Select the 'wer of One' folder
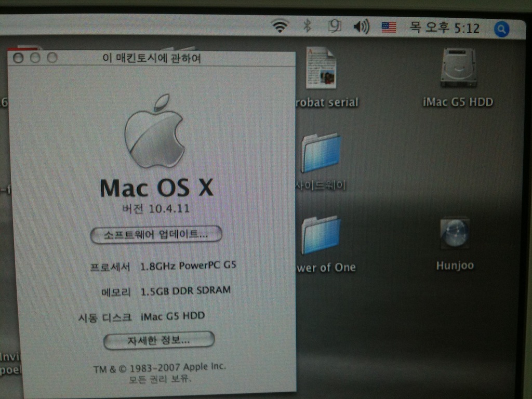This screenshot has width=532, height=399. coord(321,235)
